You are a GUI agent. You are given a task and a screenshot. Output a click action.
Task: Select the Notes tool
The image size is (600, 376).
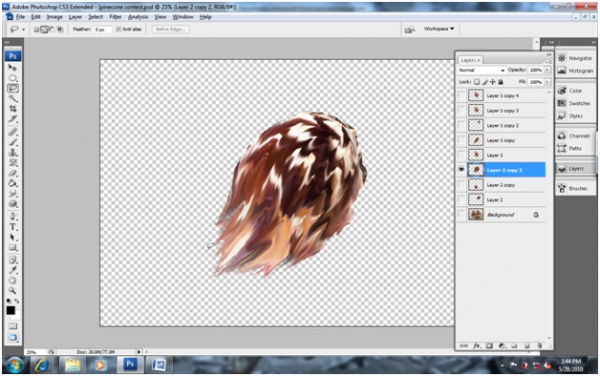13,260
